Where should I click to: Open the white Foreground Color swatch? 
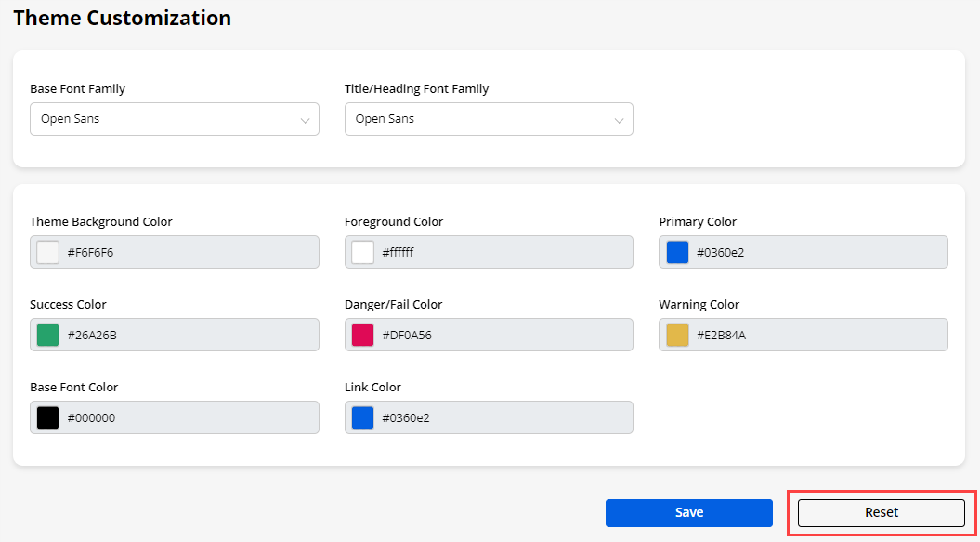click(362, 252)
